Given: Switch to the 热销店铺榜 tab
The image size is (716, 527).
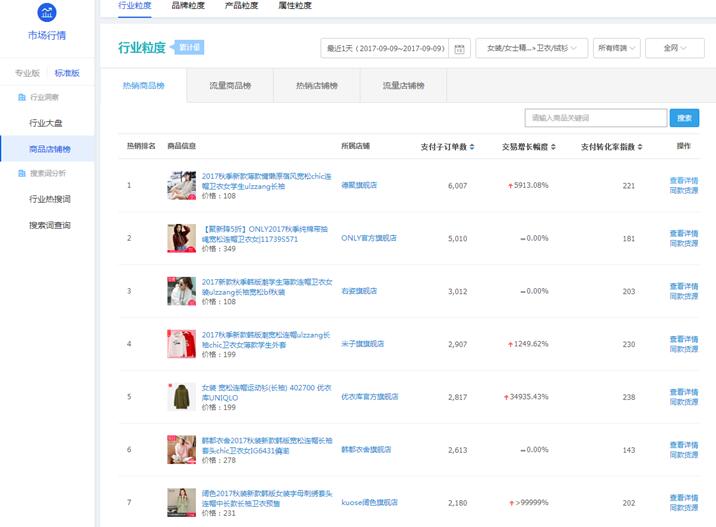Looking at the screenshot, I should tap(317, 85).
